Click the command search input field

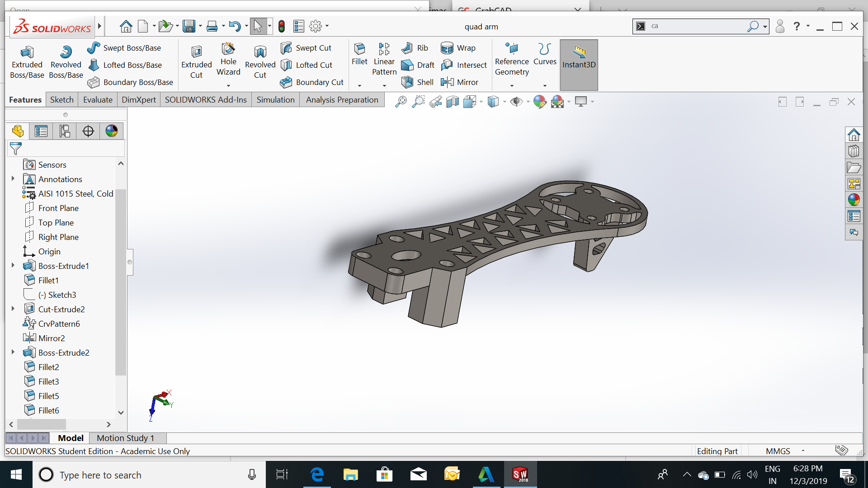pyautogui.click(x=696, y=26)
